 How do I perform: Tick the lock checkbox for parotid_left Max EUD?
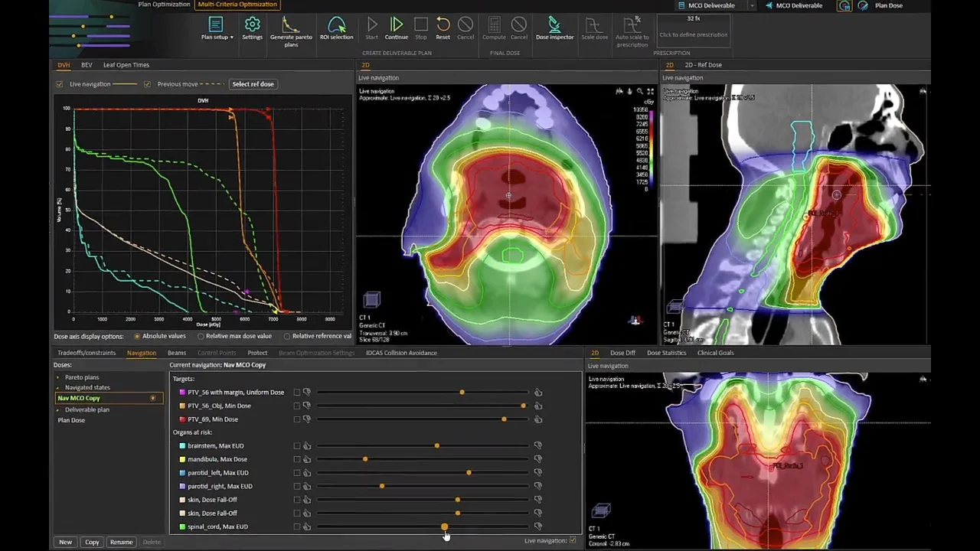point(296,473)
